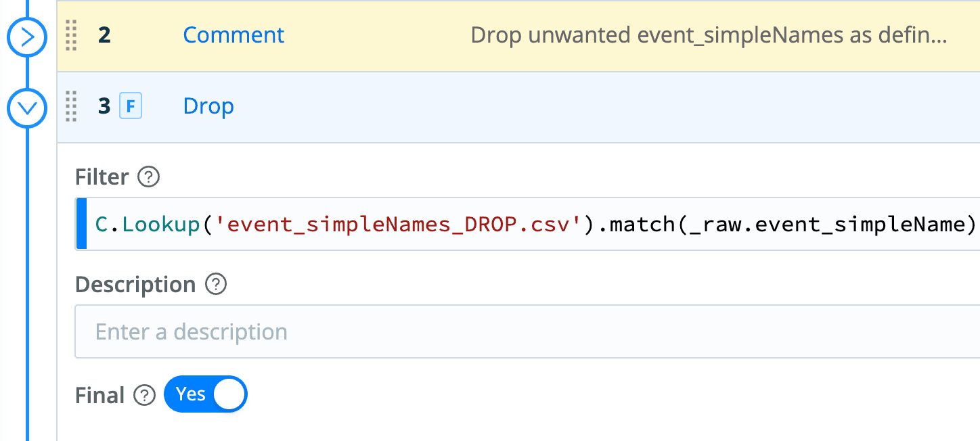Grab the drag handle of Comment row
This screenshot has height=441, width=980.
pyautogui.click(x=71, y=36)
